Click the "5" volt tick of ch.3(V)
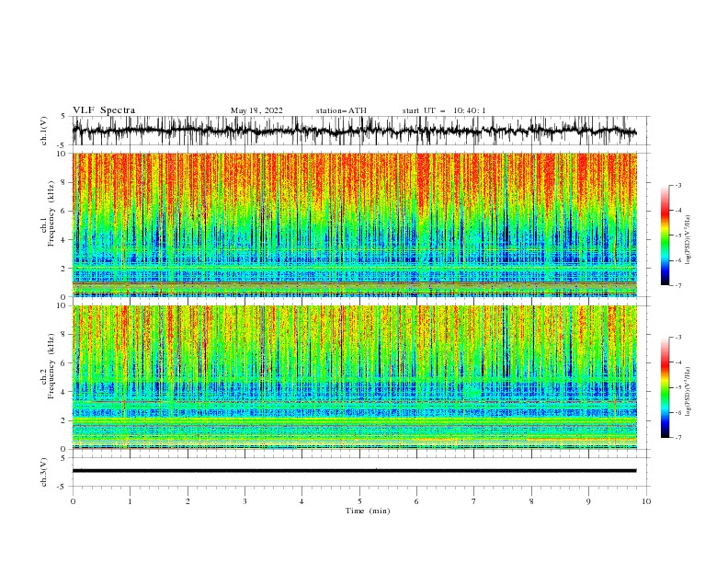 coord(63,458)
